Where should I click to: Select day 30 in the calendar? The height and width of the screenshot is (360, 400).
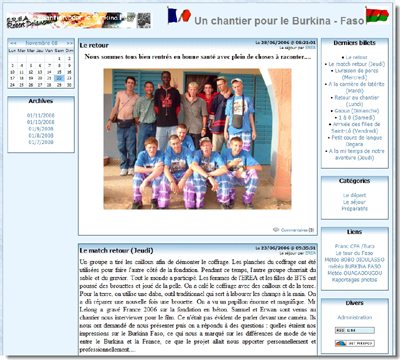[x=69, y=85]
